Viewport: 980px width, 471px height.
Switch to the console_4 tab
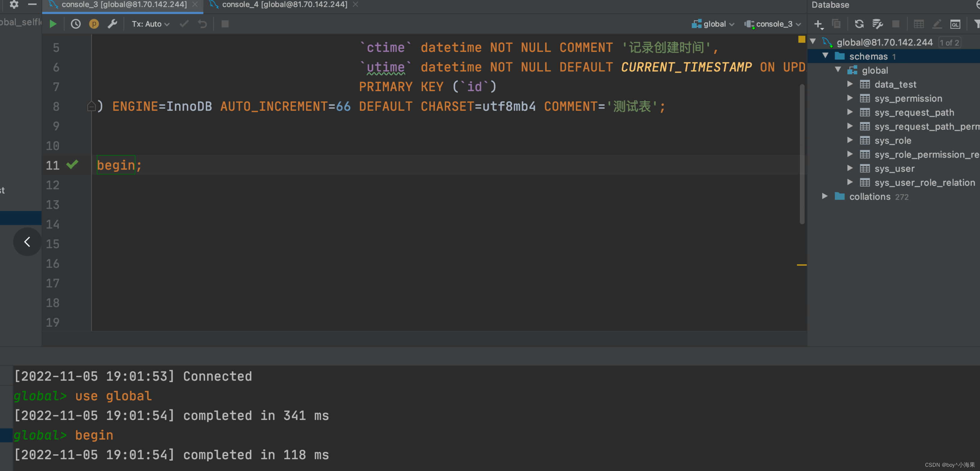tap(284, 4)
